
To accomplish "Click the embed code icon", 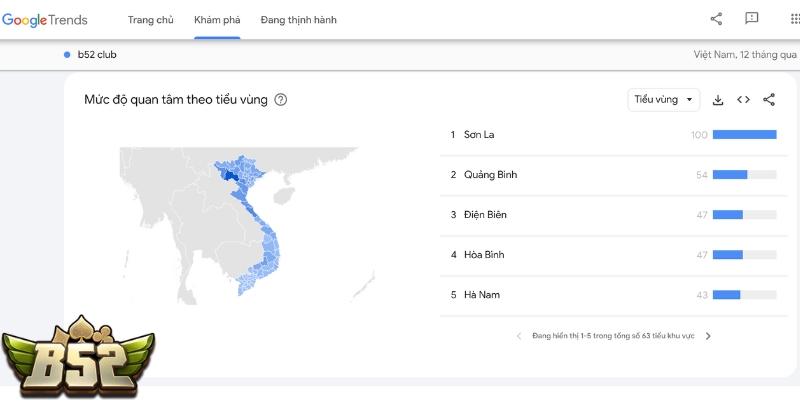I will tap(743, 99).
